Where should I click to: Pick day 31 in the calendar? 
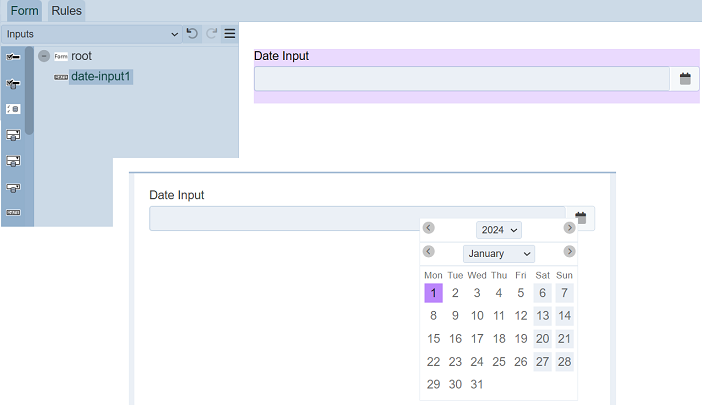pos(477,385)
